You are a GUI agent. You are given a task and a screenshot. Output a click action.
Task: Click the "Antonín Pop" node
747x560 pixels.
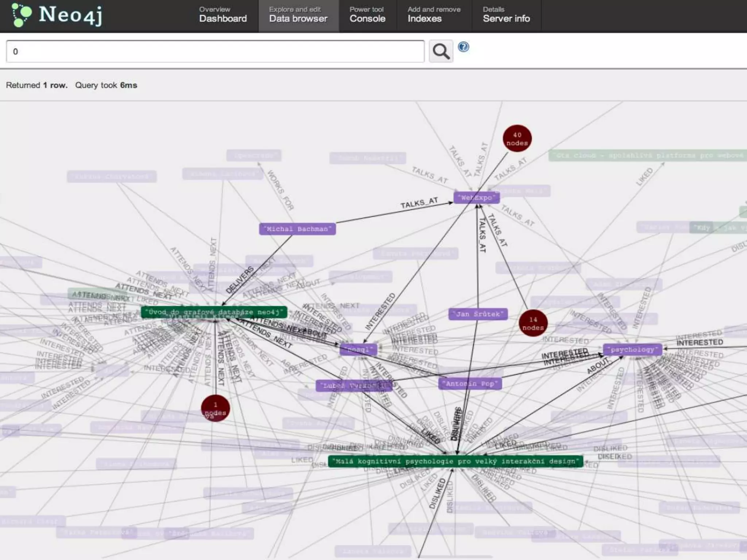click(x=470, y=384)
